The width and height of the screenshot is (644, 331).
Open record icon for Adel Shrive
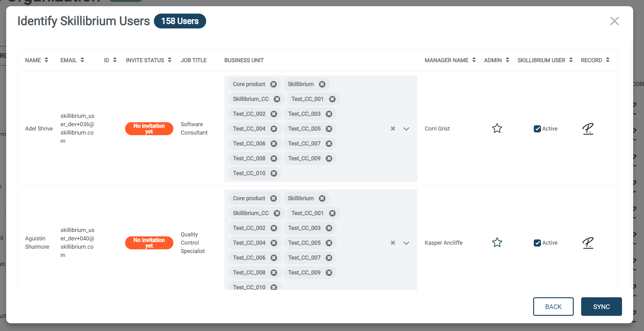(x=588, y=129)
